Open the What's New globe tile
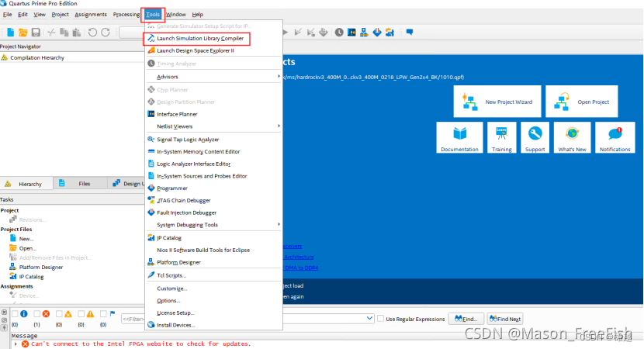 point(572,137)
